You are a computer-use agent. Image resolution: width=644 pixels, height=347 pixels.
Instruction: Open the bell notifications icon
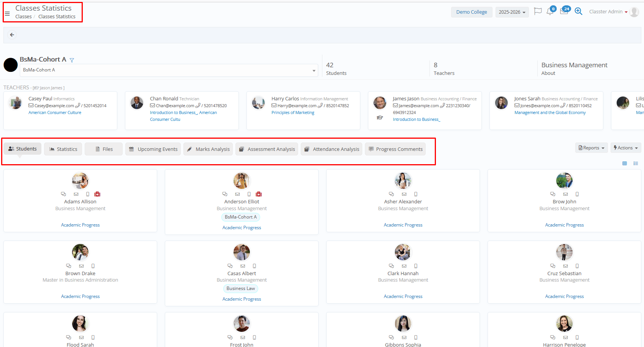(x=550, y=11)
